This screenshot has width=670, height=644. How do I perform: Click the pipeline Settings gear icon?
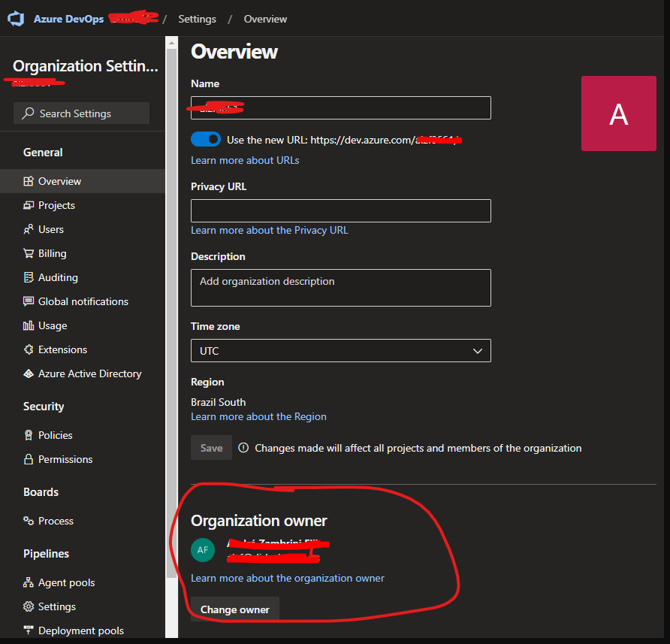point(29,606)
